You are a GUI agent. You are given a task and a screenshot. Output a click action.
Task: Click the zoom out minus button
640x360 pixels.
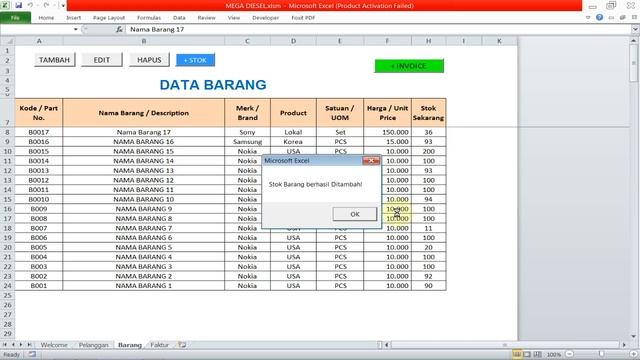click(x=570, y=354)
